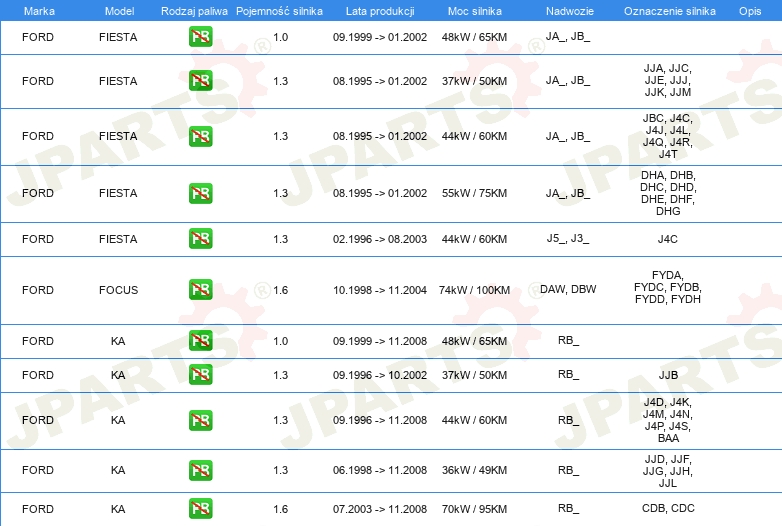Click the 'FYDA, FYDC, FYDB' engine code cell
The image size is (782, 526).
668,287
